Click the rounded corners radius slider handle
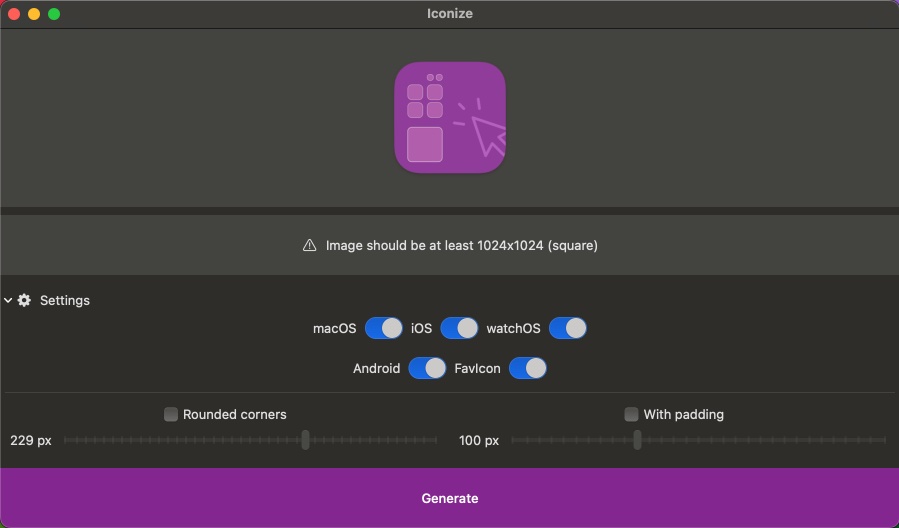Screen dimensions: 899x528 pyautogui.click(x=306, y=440)
